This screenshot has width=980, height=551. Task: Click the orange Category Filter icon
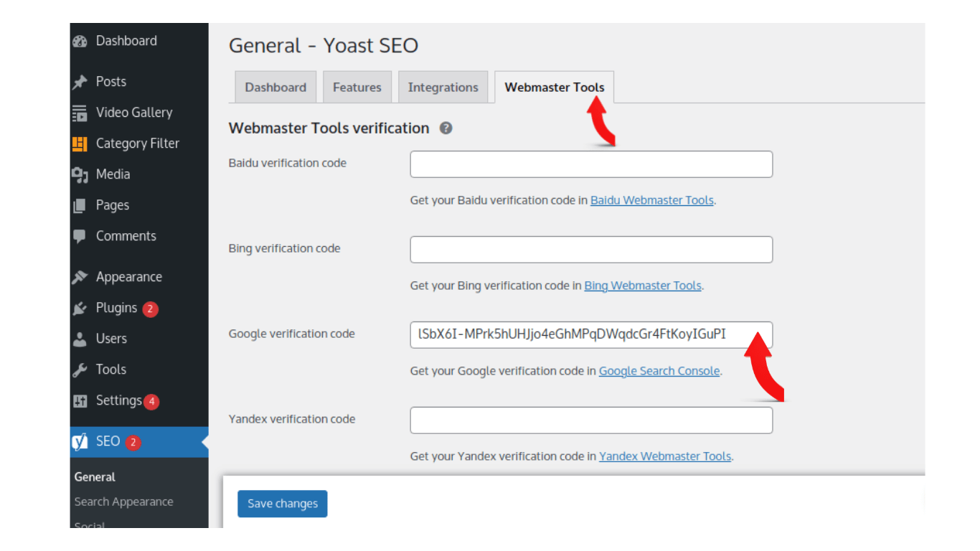[x=80, y=144]
